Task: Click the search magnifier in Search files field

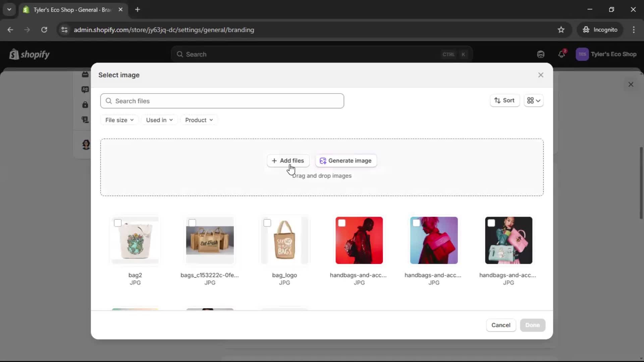Action: pyautogui.click(x=109, y=101)
